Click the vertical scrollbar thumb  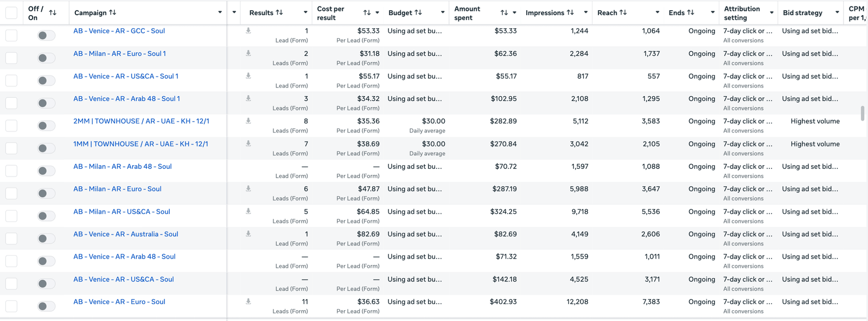tap(863, 114)
